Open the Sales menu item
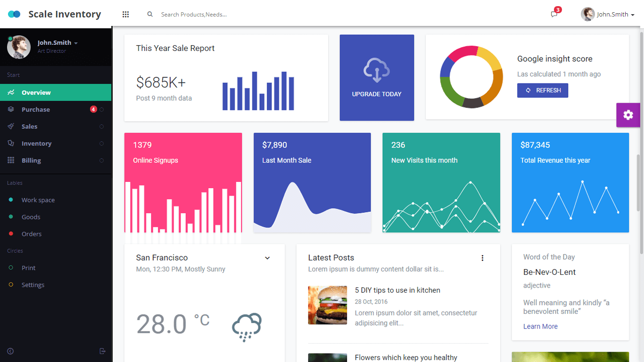Screen dimensions: 644x362 (x=56, y=126)
